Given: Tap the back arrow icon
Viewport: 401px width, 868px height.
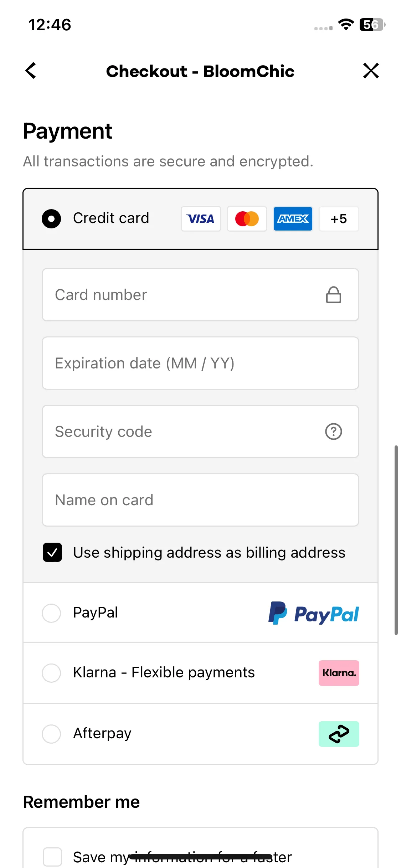Looking at the screenshot, I should (x=31, y=71).
